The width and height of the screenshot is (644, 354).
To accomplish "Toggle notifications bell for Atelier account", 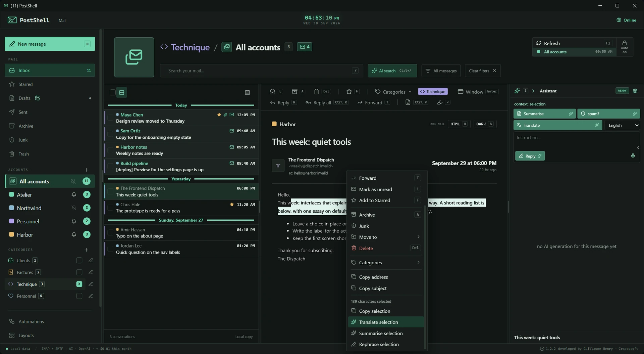I will point(74,195).
